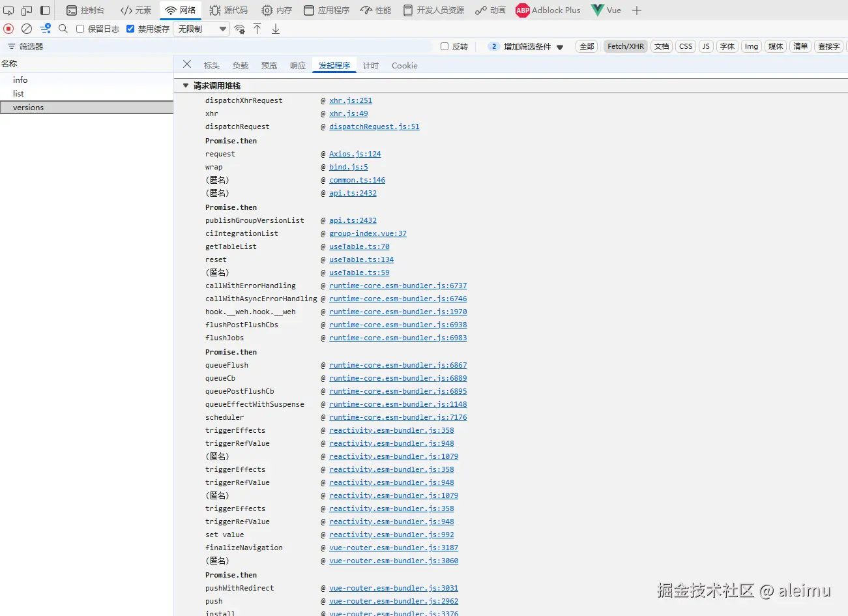Open the vue-router.esm-bundler.js:3187 link
Viewport: 848px width, 616px height.
pos(394,548)
